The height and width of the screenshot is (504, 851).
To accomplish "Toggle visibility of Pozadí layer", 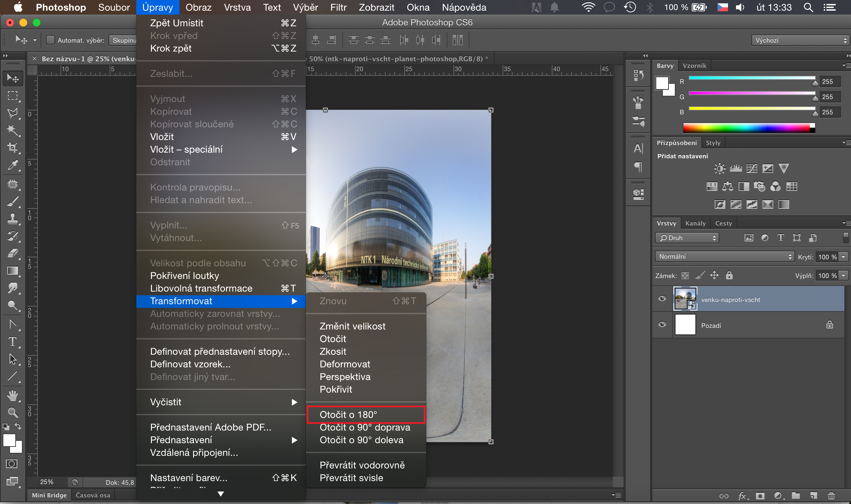I will (662, 325).
